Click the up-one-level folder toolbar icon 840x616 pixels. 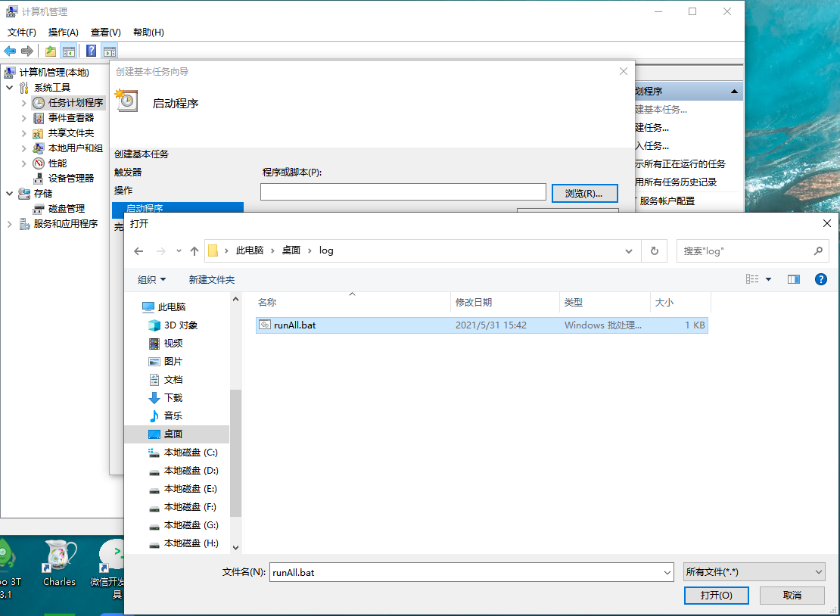point(51,51)
